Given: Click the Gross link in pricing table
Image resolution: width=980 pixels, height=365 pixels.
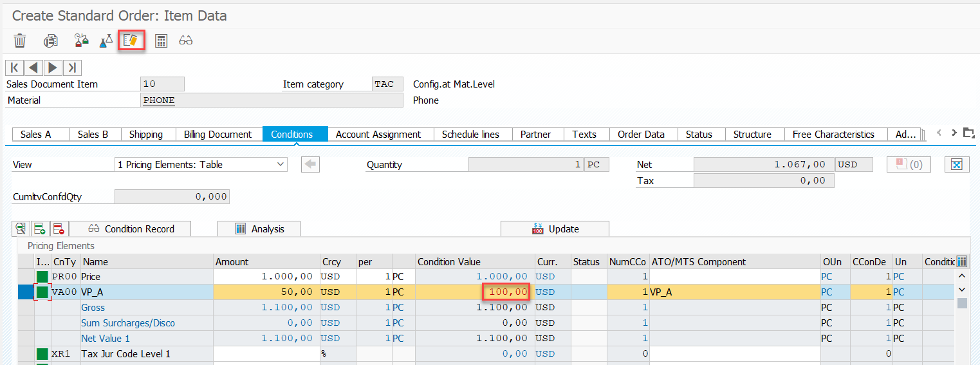Looking at the screenshot, I should [93, 308].
